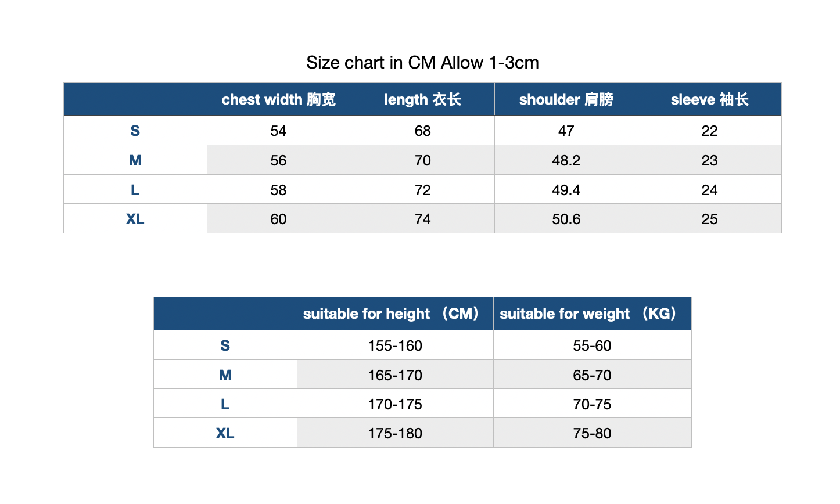Select the 'chest width' column header
The width and height of the screenshot is (840, 504).
(x=279, y=99)
